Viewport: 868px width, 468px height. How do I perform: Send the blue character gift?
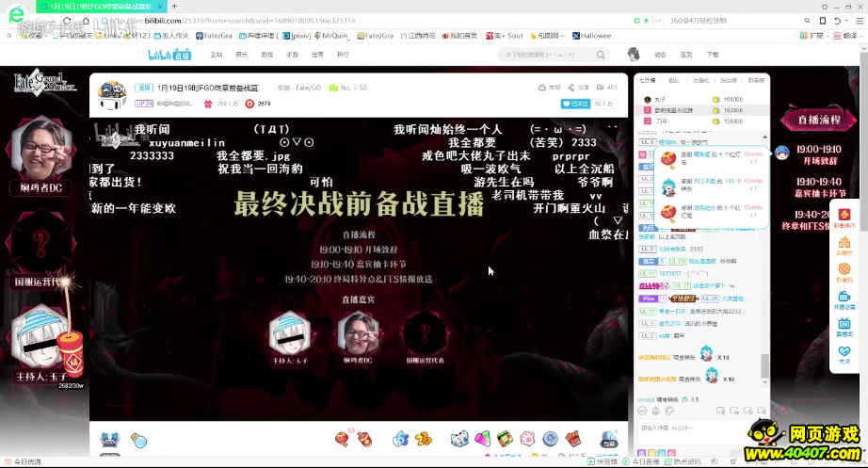(x=400, y=439)
